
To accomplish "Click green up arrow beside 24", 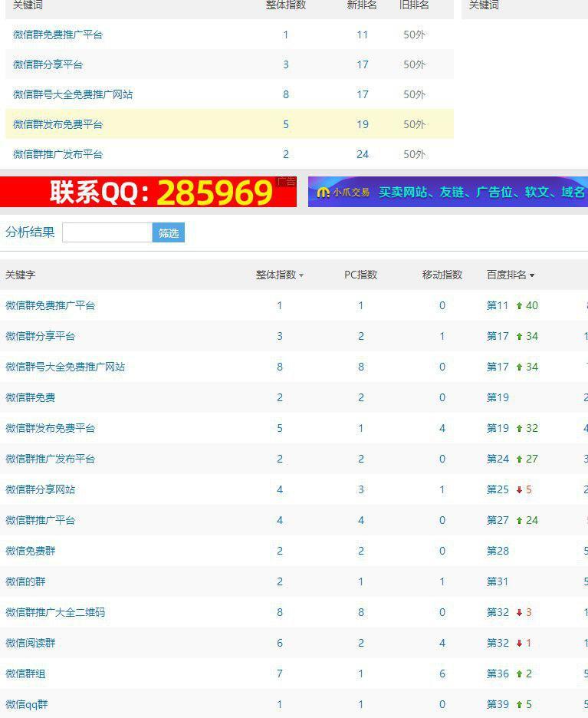I will click(x=519, y=521).
